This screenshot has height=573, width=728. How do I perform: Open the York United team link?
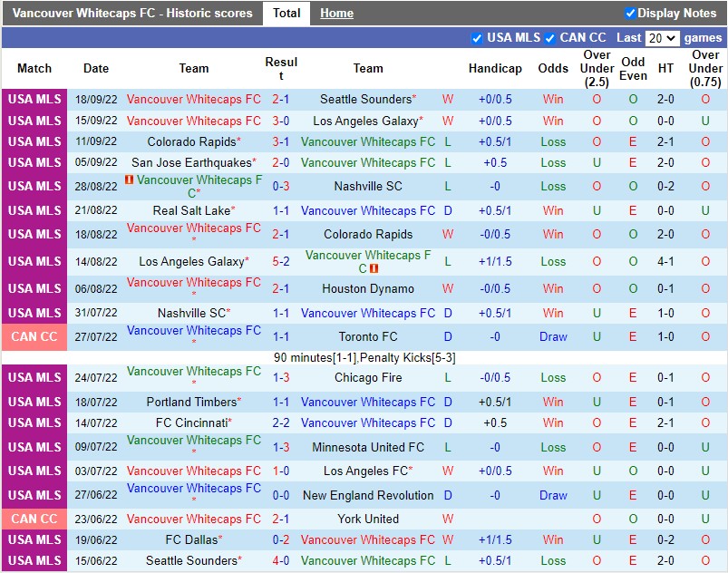(x=368, y=519)
